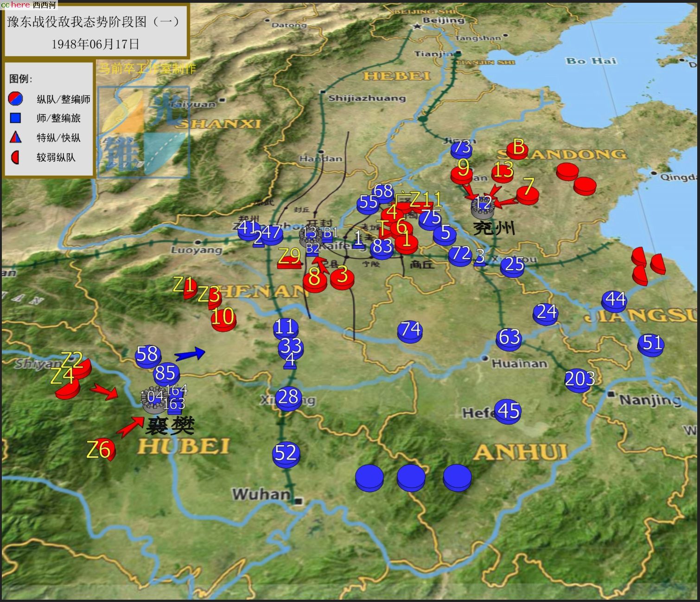The height and width of the screenshot is (602, 700).
Task: Click the 兖州 fortress marker numbered 12
Action: pyautogui.click(x=484, y=206)
